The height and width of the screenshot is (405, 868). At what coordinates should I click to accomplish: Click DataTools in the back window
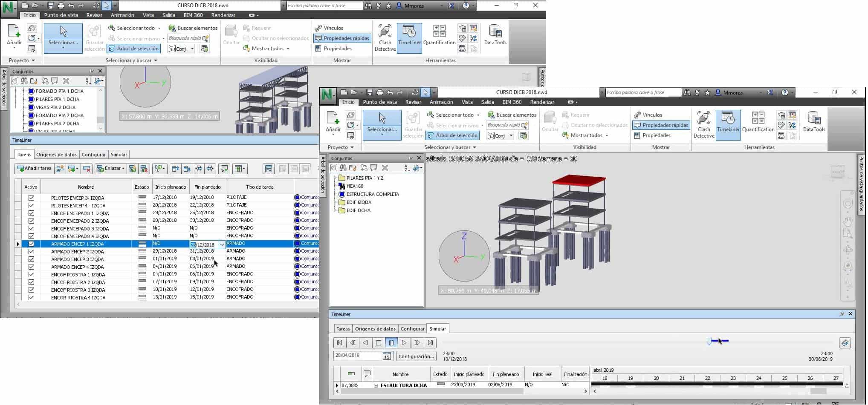point(495,34)
